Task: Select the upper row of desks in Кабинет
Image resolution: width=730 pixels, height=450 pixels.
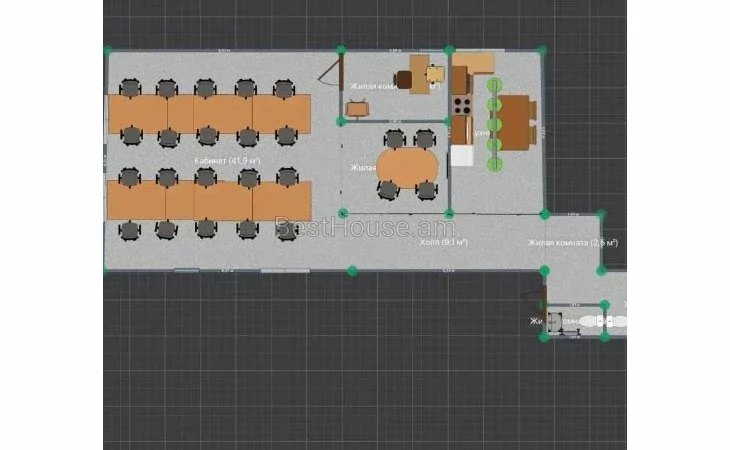Action: click(208, 113)
